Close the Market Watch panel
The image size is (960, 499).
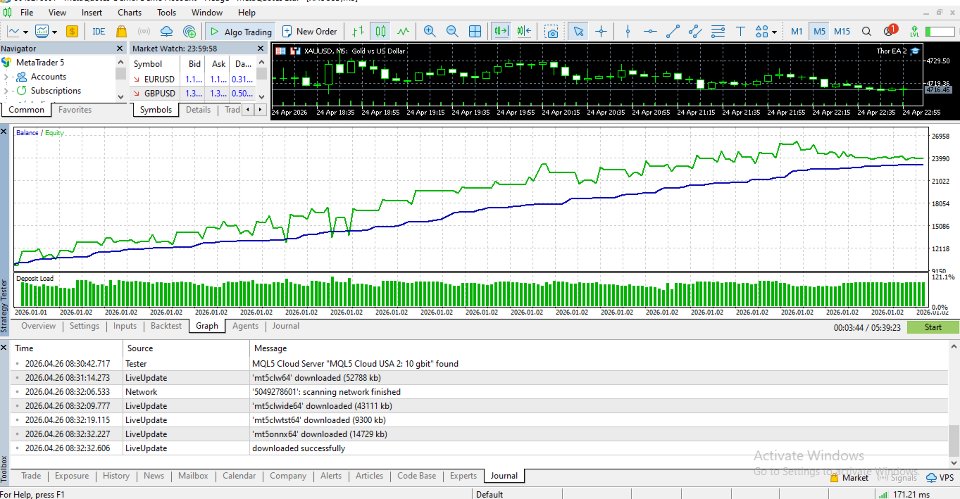(261, 48)
